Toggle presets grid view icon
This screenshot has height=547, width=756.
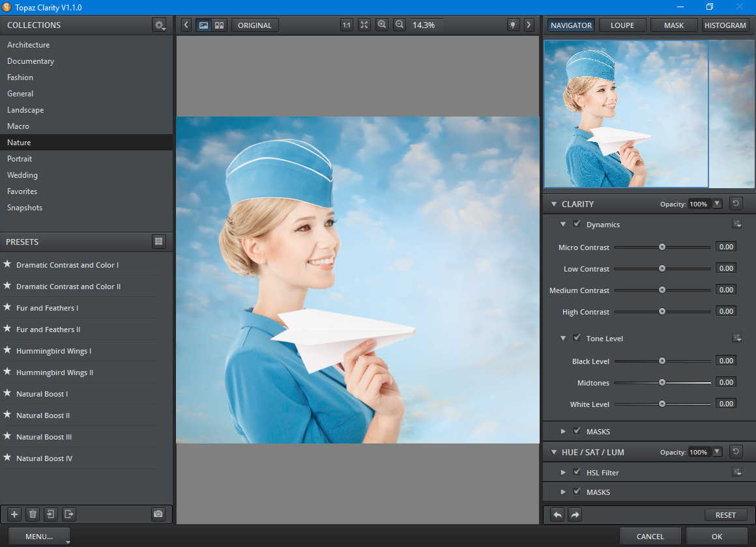[159, 242]
